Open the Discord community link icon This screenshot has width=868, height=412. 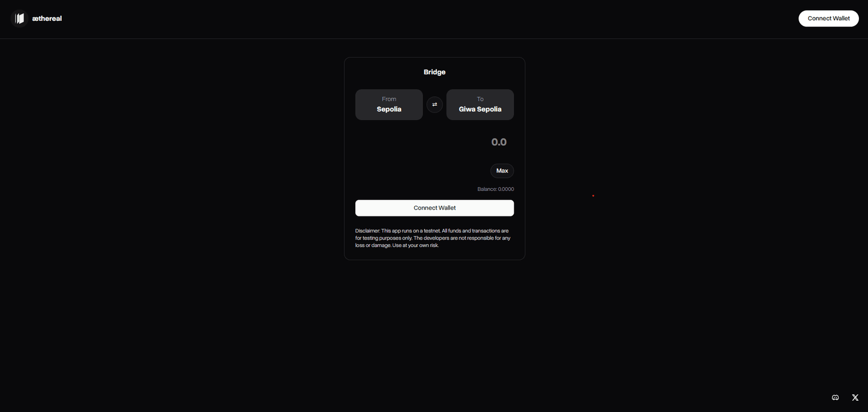[x=835, y=398]
